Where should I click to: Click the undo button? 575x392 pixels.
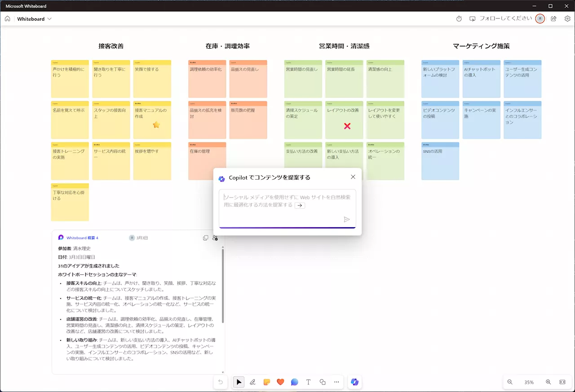click(x=220, y=382)
